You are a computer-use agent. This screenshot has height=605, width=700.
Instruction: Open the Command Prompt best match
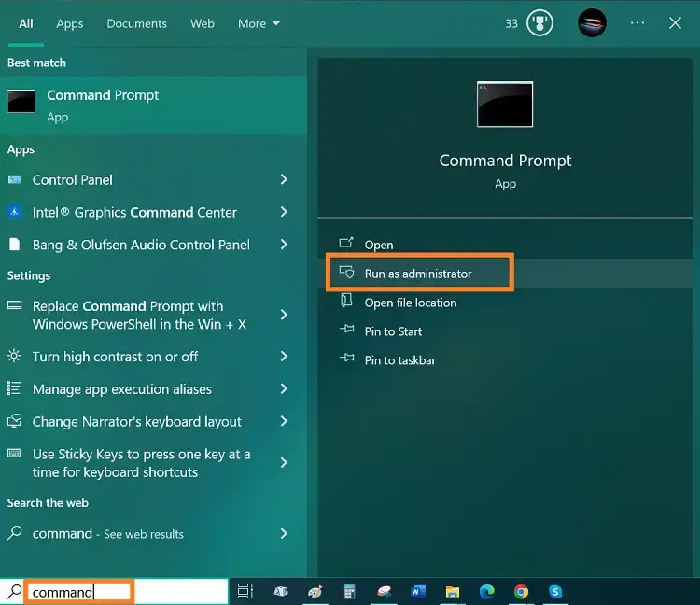click(x=153, y=106)
